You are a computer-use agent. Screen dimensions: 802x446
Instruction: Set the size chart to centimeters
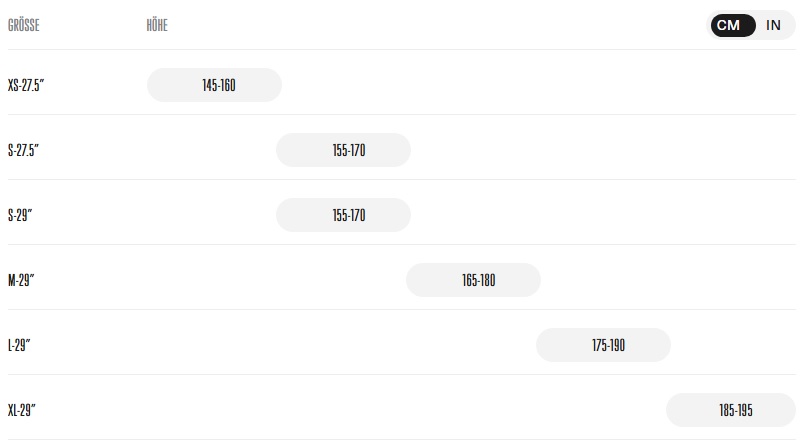tap(729, 26)
